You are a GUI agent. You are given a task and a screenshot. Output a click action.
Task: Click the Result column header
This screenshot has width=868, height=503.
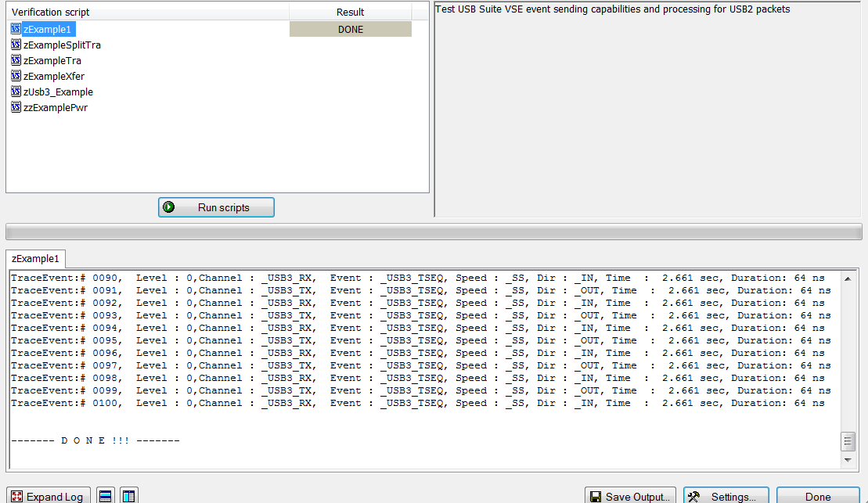[350, 12]
